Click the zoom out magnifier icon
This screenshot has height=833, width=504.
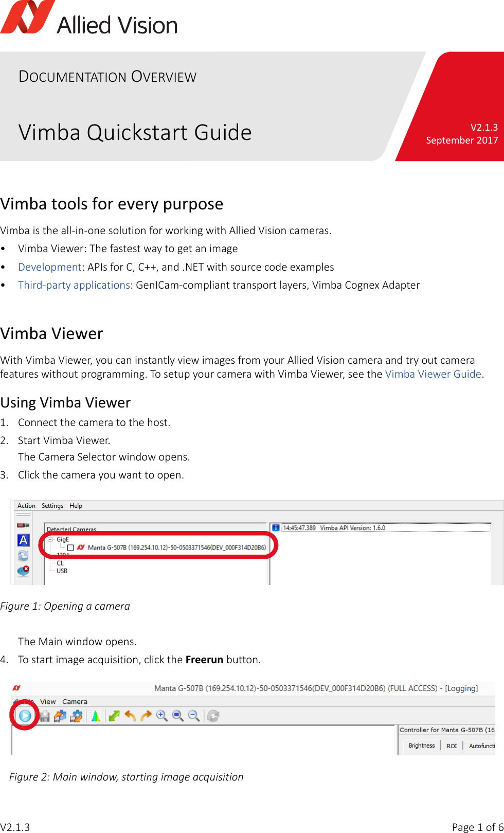194,716
